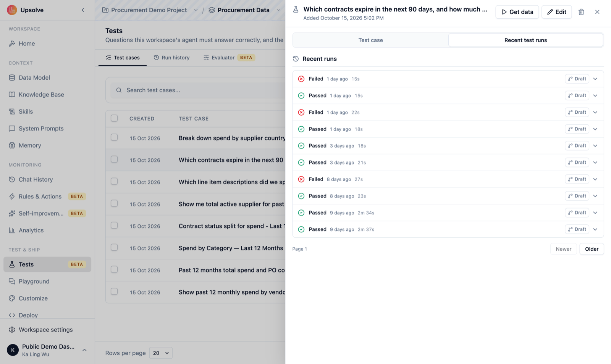The image size is (611, 364).
Task: Open 'Past 12 months total spend' test case
Action: [x=231, y=270]
